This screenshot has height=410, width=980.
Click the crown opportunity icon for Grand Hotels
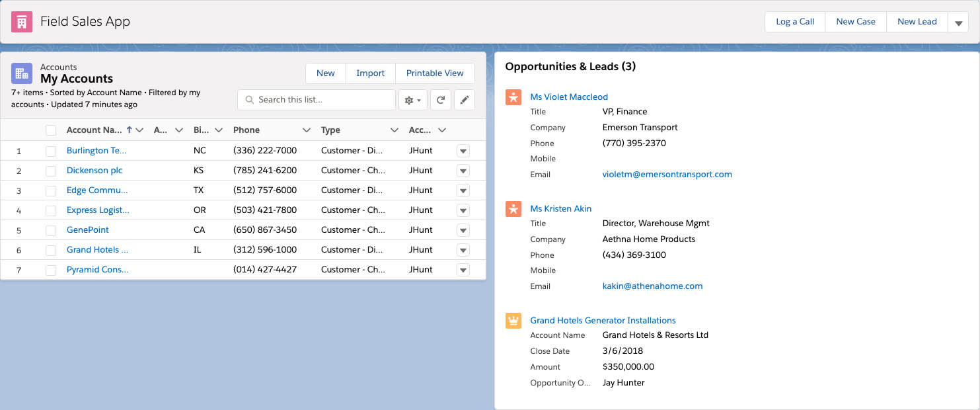513,321
